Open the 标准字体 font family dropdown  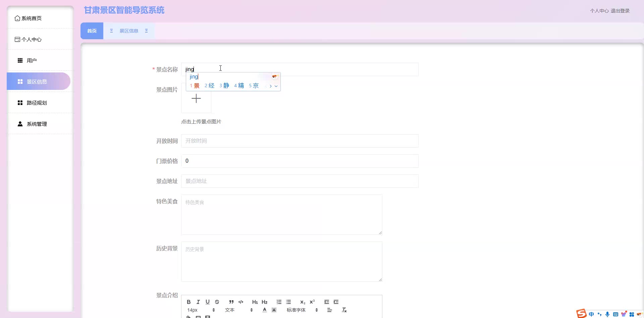[x=302, y=310]
